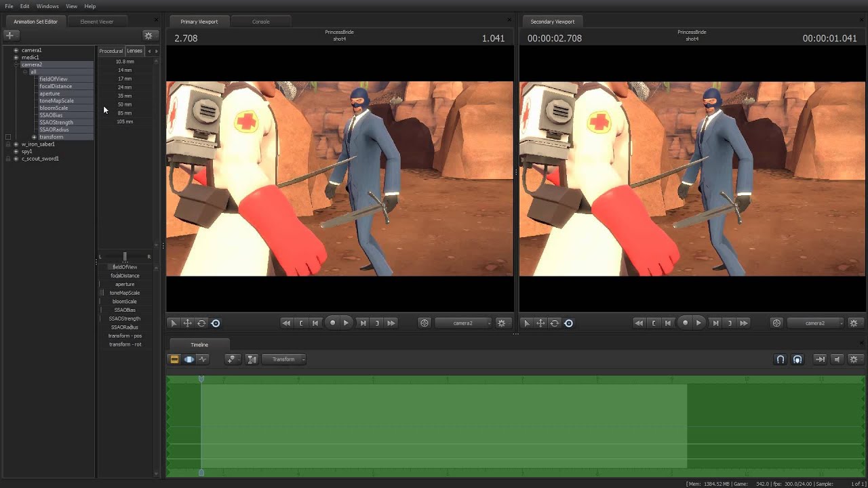Open the Procedural presets tab
The height and width of the screenshot is (488, 868).
click(x=111, y=51)
